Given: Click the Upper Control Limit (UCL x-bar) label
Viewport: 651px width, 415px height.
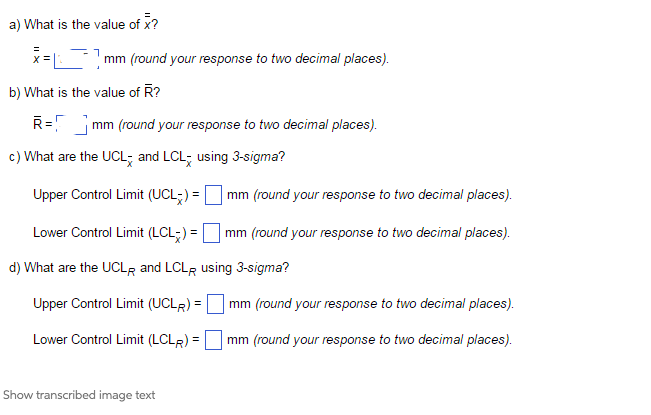Looking at the screenshot, I should point(111,195).
